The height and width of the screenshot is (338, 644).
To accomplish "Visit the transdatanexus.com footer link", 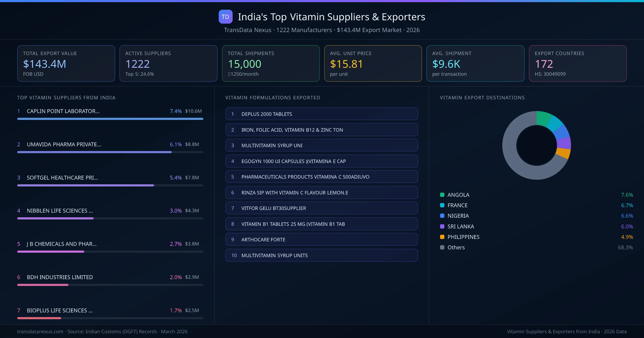I will tap(40, 332).
